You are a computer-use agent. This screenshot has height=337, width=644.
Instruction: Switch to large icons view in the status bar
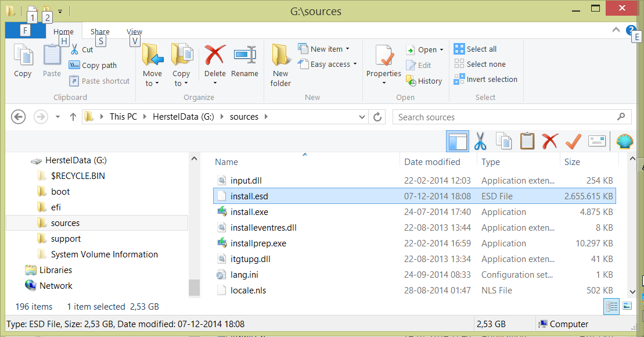[x=627, y=306]
